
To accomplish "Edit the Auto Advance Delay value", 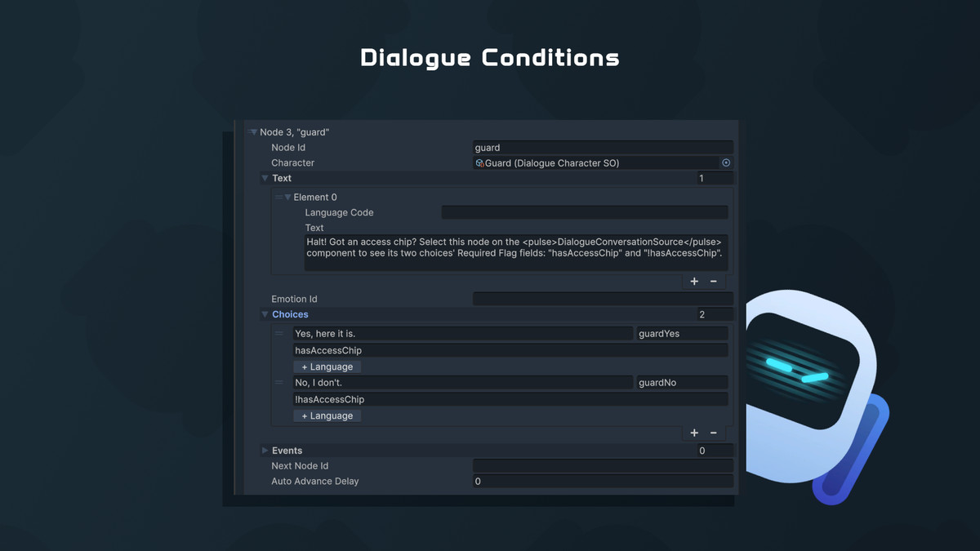I will pyautogui.click(x=603, y=482).
